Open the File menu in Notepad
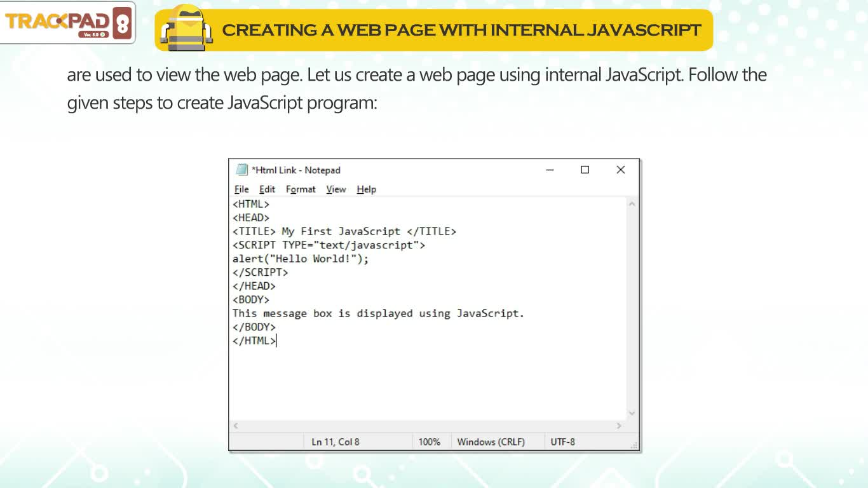868x488 pixels. coord(241,189)
